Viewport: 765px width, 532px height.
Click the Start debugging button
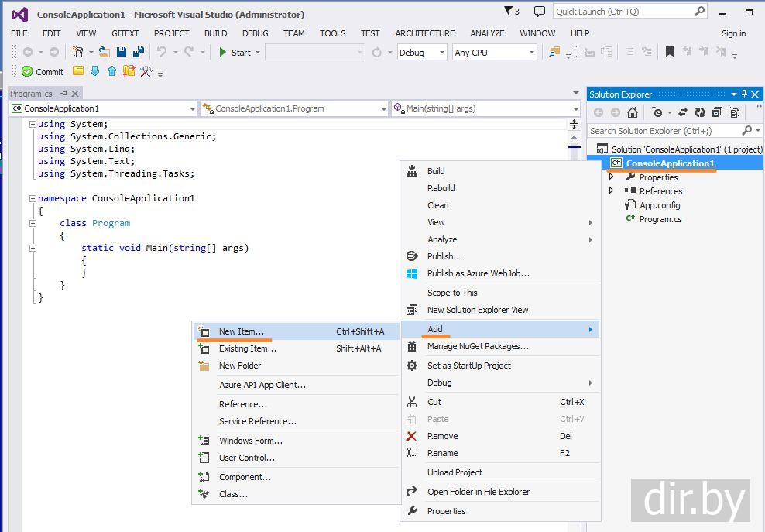(235, 52)
